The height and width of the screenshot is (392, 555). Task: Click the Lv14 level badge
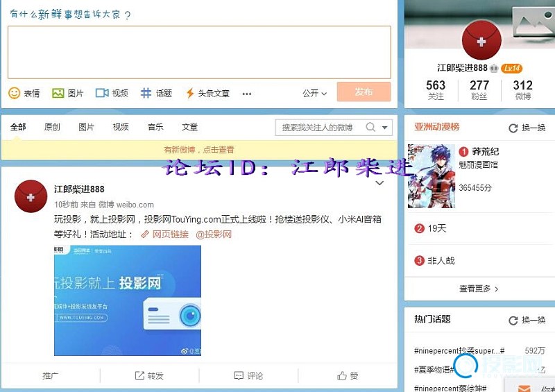pyautogui.click(x=511, y=68)
